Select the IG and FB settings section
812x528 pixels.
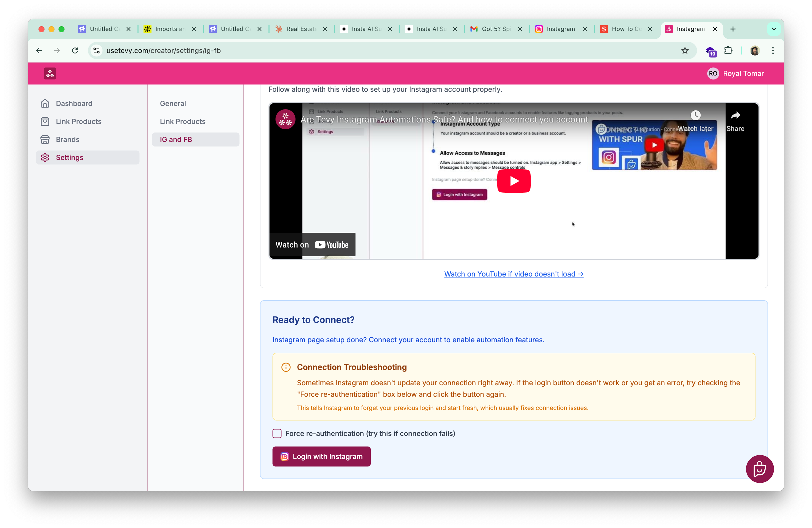(x=195, y=139)
